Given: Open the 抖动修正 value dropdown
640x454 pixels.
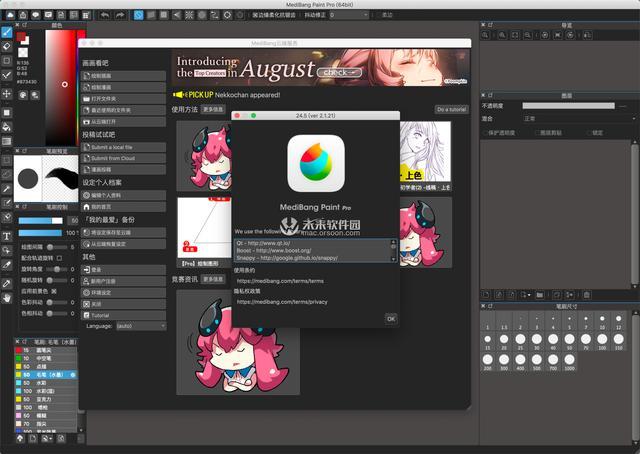Looking at the screenshot, I should 349,15.
